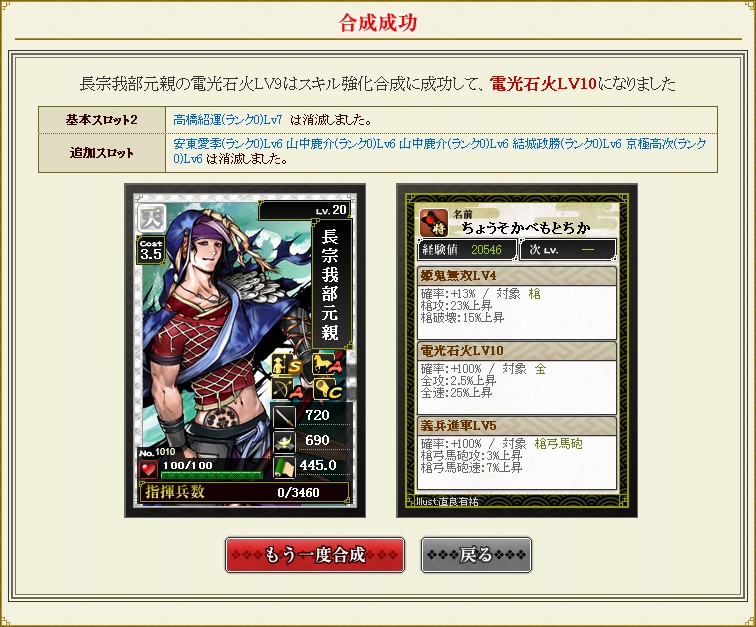Click the cavalry horse aptitude A icon

pyautogui.click(x=328, y=365)
